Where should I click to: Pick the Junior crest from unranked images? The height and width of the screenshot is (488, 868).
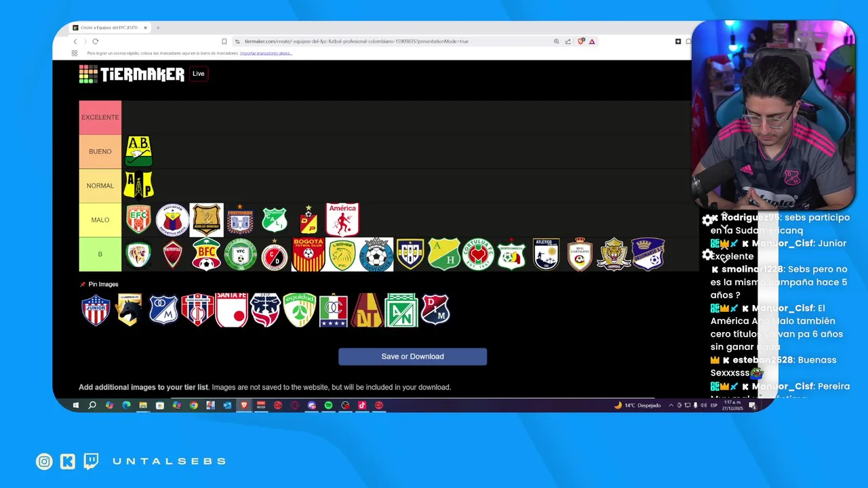pyautogui.click(x=96, y=310)
